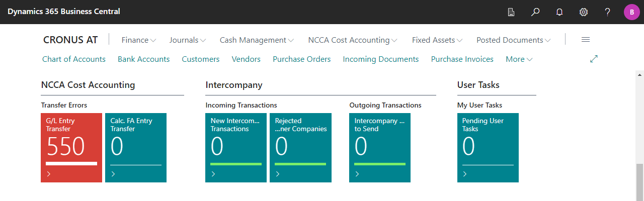The height and width of the screenshot is (201, 644).
Task: Open the More actions dropdown
Action: [x=519, y=59]
